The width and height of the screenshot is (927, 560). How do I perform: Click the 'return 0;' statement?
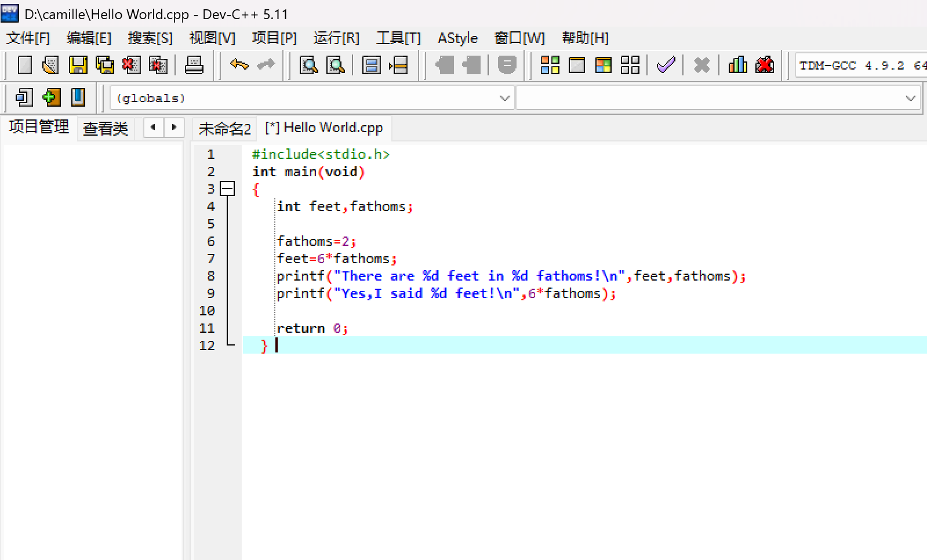click(x=312, y=328)
